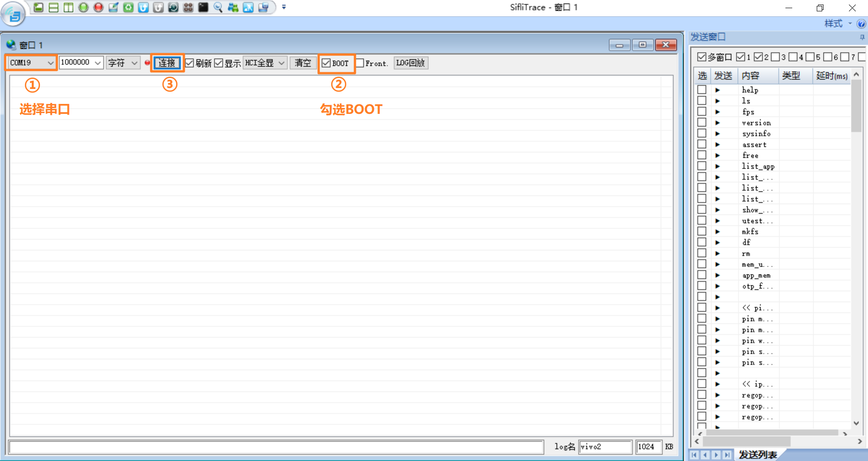Click the log名 input field containing vivo2

coord(605,447)
